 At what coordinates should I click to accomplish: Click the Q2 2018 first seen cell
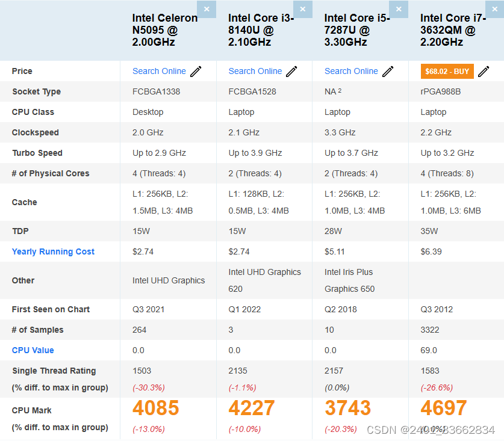pos(341,309)
